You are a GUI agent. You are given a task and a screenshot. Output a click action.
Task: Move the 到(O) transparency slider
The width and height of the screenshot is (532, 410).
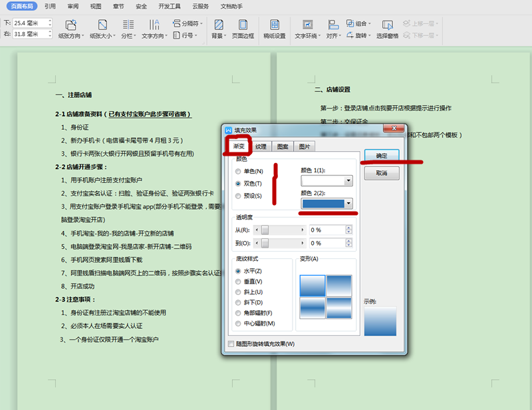[x=265, y=243]
